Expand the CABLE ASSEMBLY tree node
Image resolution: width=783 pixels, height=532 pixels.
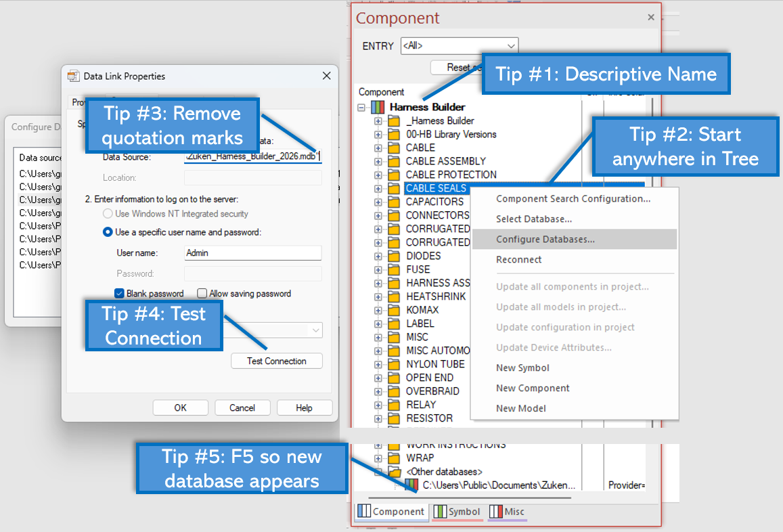point(378,161)
